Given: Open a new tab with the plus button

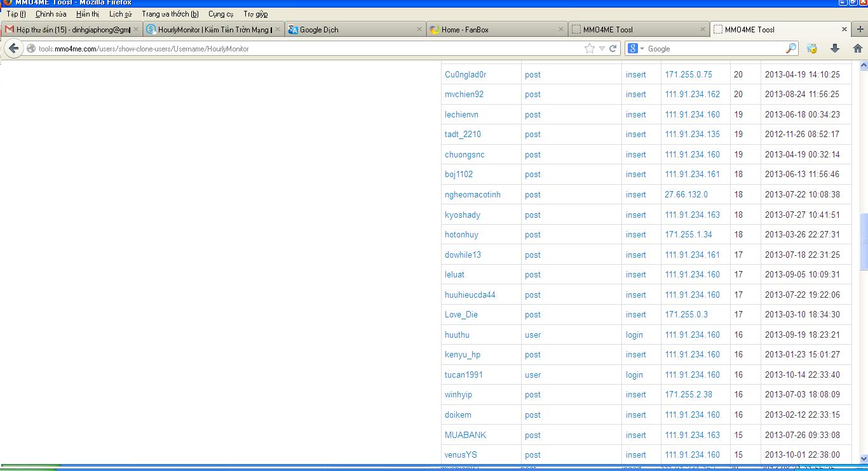Looking at the screenshot, I should tap(860, 29).
